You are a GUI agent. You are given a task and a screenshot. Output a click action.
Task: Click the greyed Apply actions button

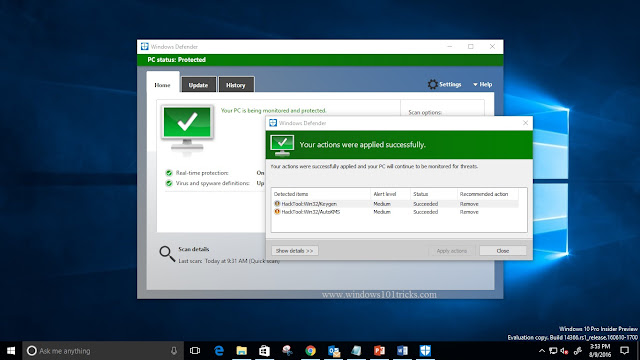[451, 251]
